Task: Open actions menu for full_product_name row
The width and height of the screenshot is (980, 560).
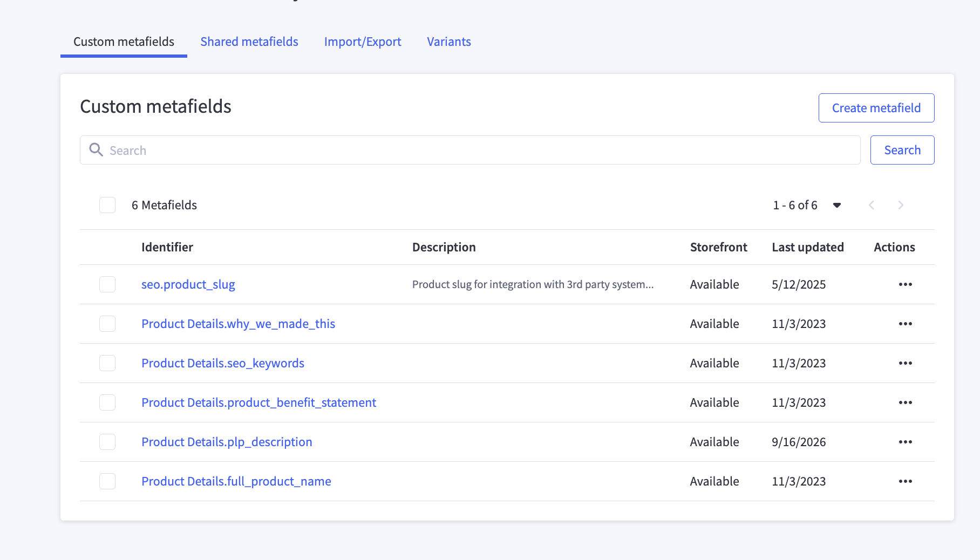Action: tap(905, 481)
